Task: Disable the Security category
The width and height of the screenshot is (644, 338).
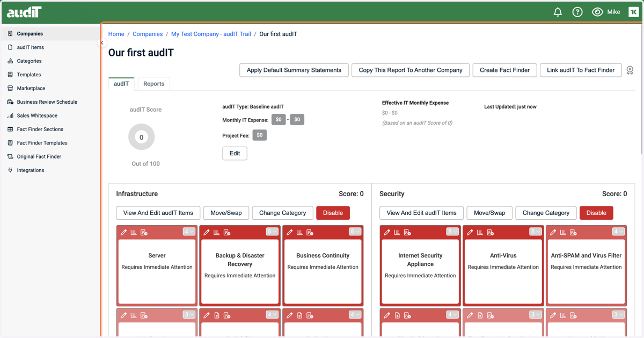Action: (596, 213)
